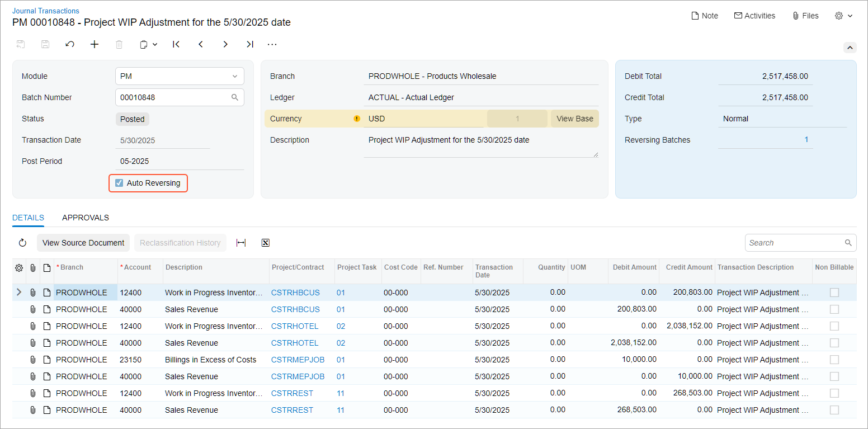Click the Undo (cancel changes) toolbar icon

pos(70,44)
